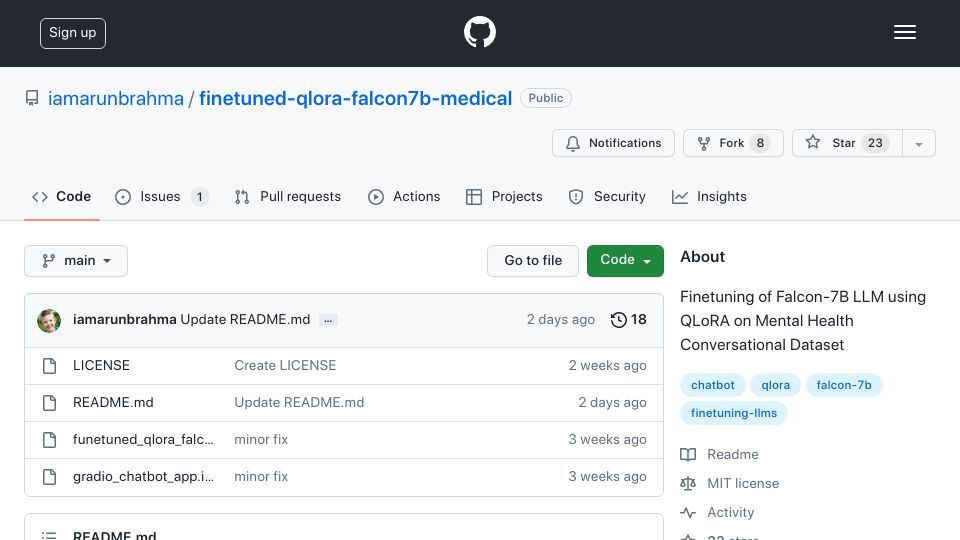Click the file icon beside README.md
Screen dimensions: 960x540
[50, 403]
